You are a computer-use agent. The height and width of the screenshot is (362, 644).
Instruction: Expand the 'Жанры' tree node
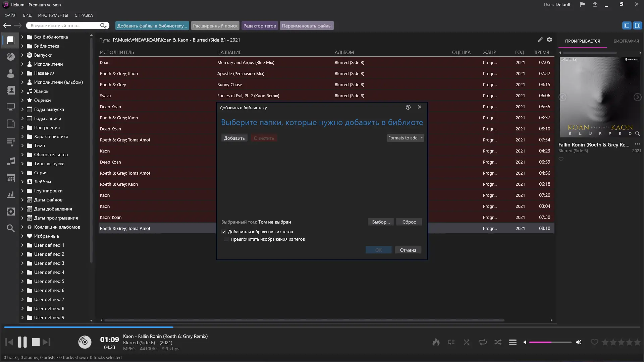tap(22, 91)
